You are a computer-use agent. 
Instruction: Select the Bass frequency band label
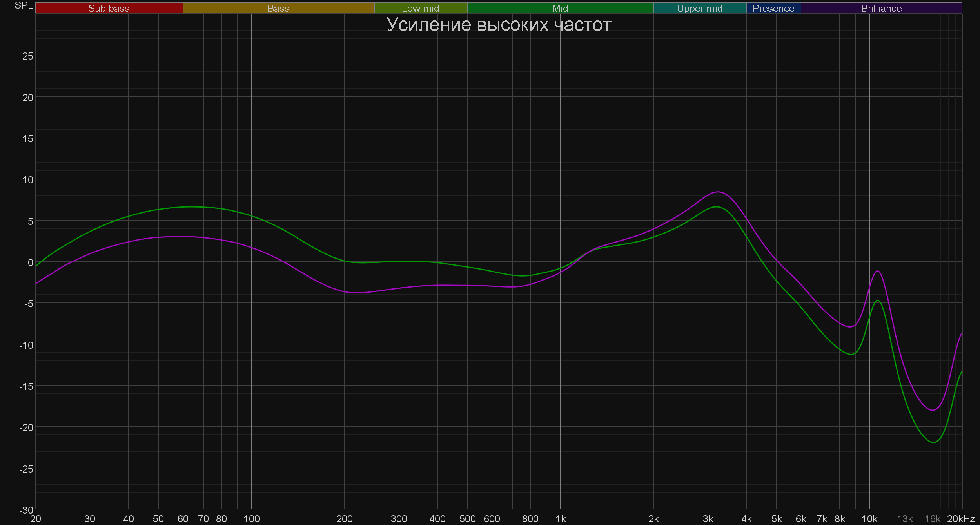point(278,8)
